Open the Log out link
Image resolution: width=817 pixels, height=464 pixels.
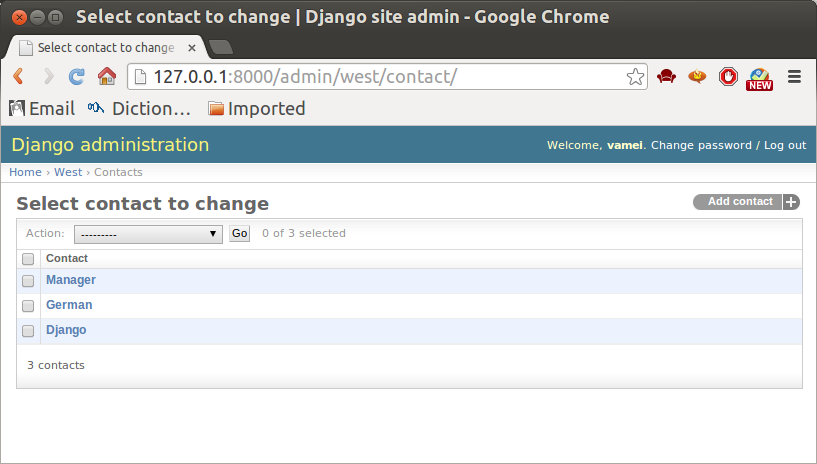pos(785,145)
